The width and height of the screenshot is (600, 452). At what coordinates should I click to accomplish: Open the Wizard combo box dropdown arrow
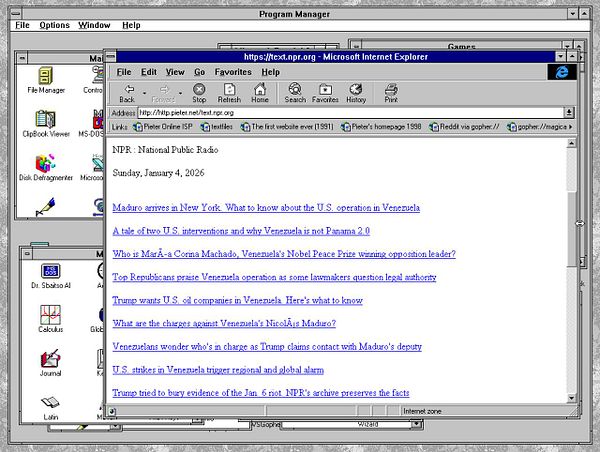pos(416,424)
